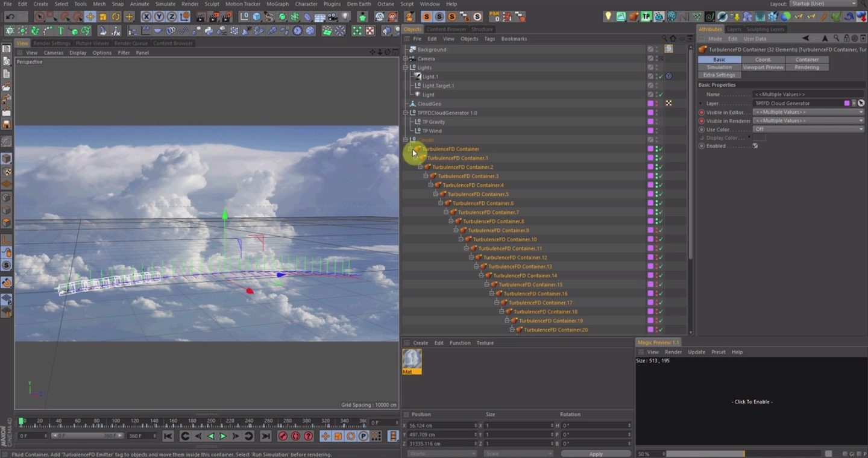Click the Camera object toolbar icon
This screenshot has height=458, width=868.
pos(333,17)
